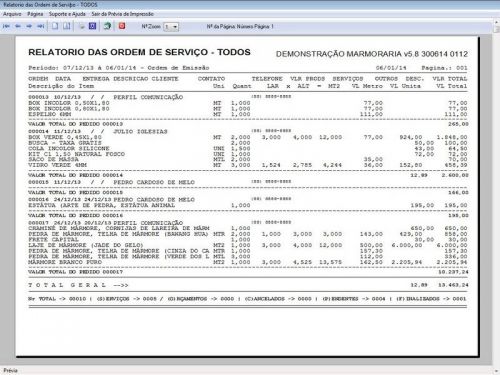Click the 'Nº da Página: Número Página: 1' label

pos(240,26)
